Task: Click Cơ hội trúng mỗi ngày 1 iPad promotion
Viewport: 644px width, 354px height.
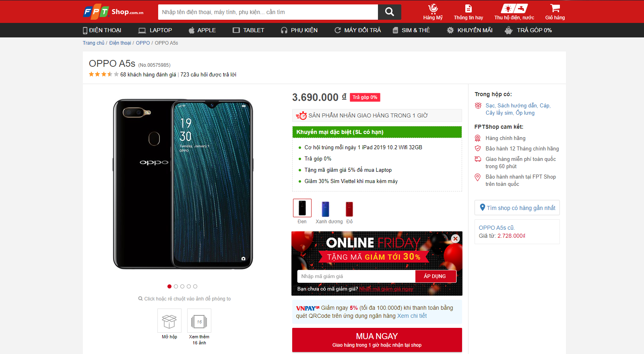Action: (x=363, y=147)
